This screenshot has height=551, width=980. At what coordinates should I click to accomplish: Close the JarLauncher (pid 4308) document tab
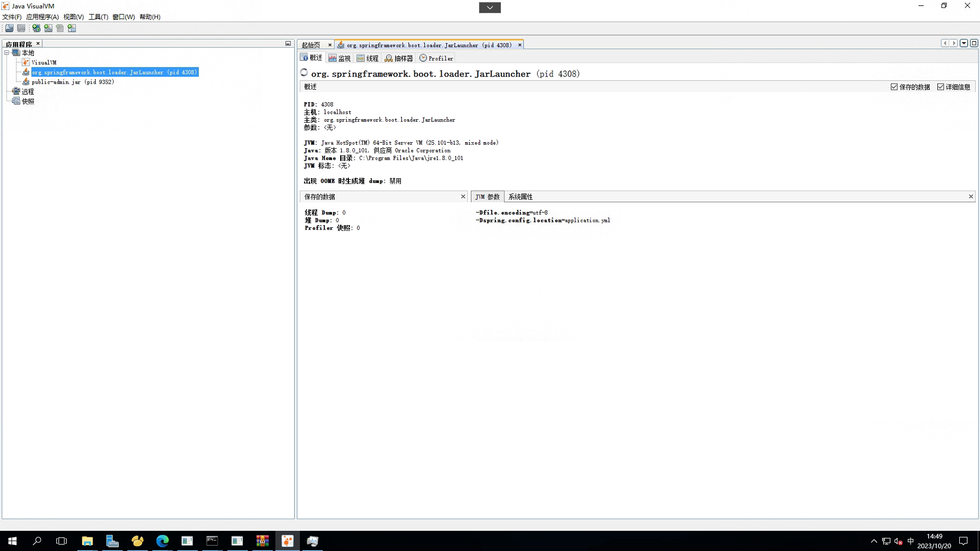(x=520, y=45)
